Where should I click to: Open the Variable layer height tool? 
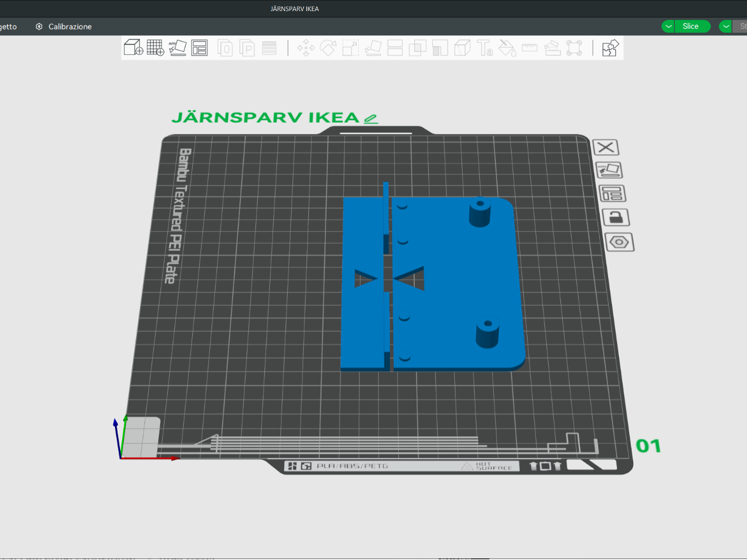click(x=269, y=48)
